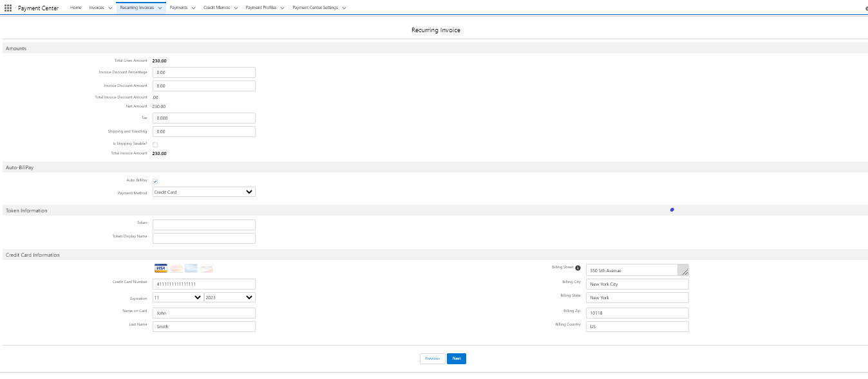Open the Credit Memos chevron menu
Image resolution: width=868 pixels, height=379 pixels.
pyautogui.click(x=236, y=8)
